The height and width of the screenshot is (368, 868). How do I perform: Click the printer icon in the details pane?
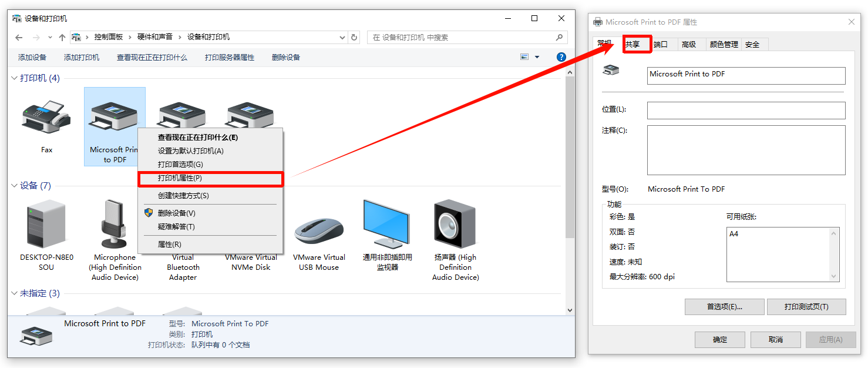[35, 336]
